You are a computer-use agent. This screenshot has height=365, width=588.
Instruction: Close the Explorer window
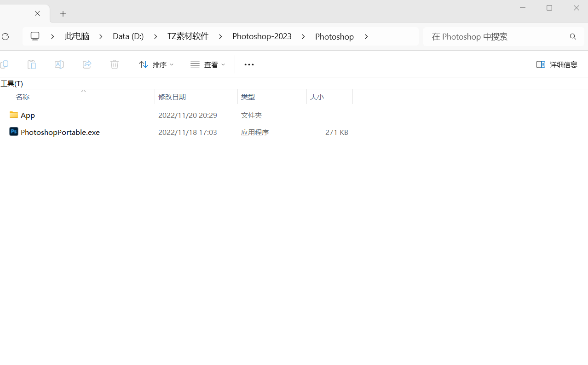click(x=576, y=8)
